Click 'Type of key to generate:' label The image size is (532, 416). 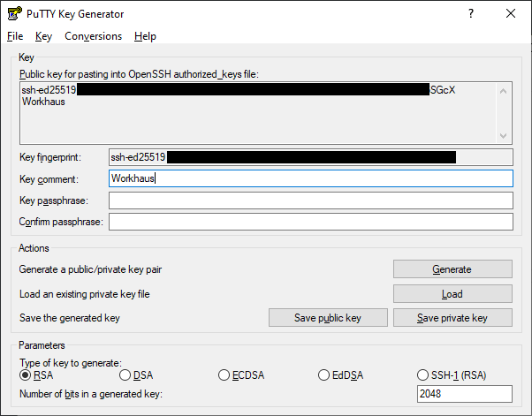(x=71, y=363)
